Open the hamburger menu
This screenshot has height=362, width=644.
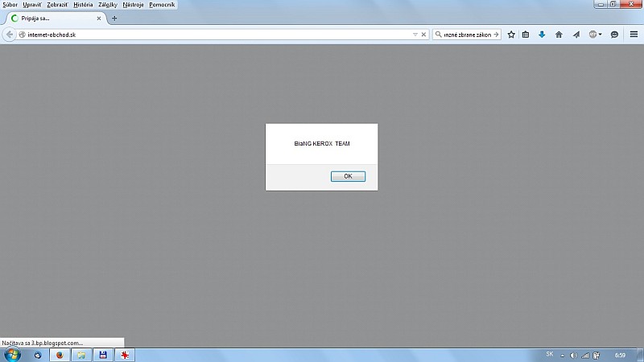634,35
